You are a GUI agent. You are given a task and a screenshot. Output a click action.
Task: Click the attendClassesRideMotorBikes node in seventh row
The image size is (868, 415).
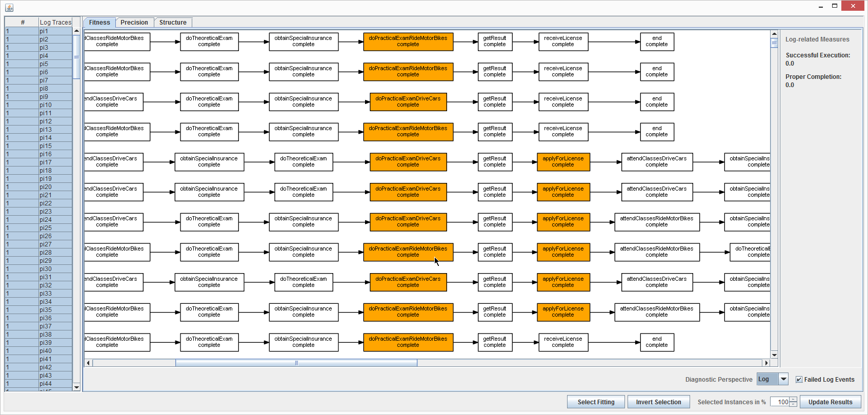click(x=657, y=222)
